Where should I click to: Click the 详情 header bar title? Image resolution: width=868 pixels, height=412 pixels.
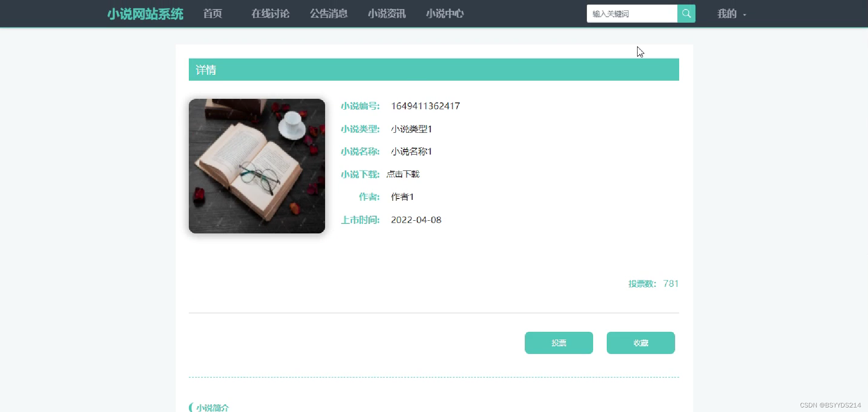(206, 70)
